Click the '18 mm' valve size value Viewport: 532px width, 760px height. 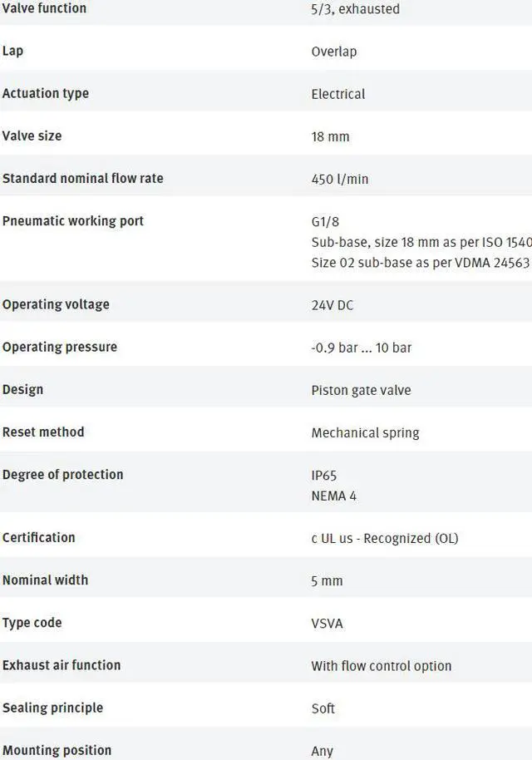point(330,136)
